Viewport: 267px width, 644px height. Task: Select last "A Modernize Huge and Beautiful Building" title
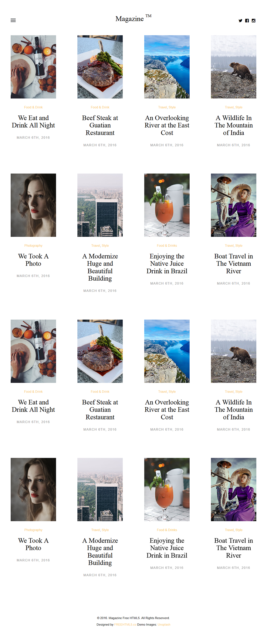point(100,551)
